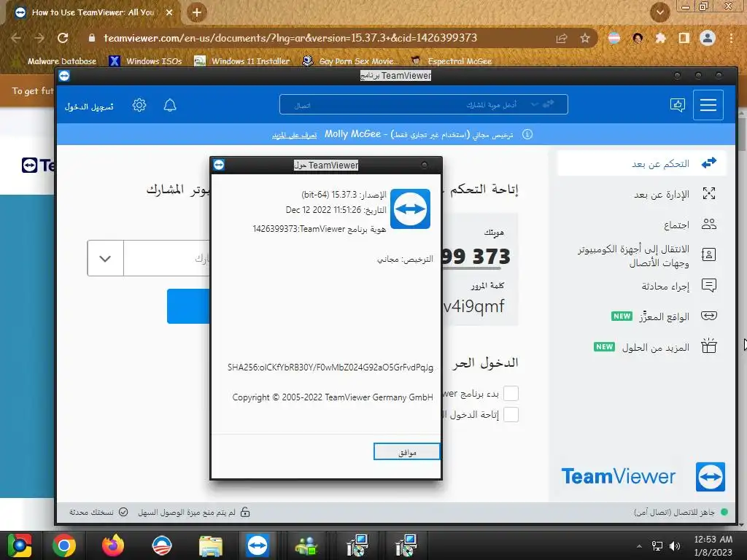This screenshot has width=747, height=560.
Task: Click the Your ID number 99 373
Action: (476, 257)
